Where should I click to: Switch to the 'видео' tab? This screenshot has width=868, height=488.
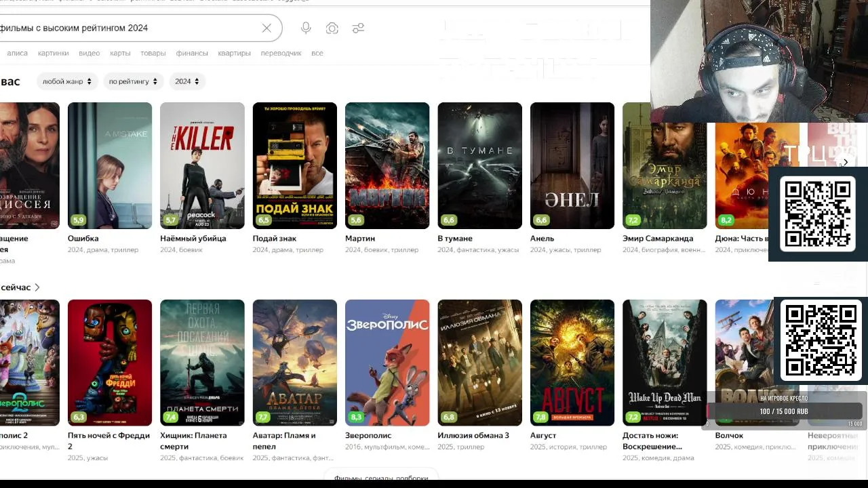(89, 53)
